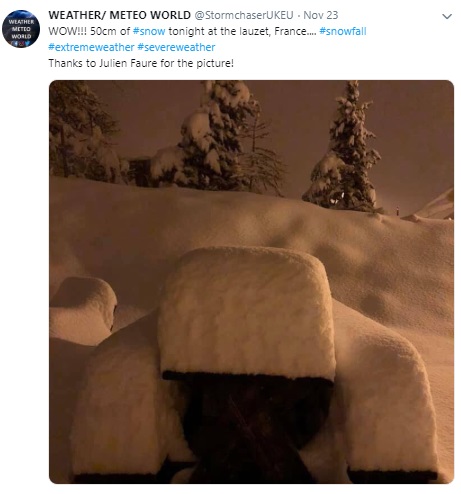Viewport: 461px width, 494px height.
Task: Click the "WOW!!! 50cm of" tweet text
Action: pos(89,31)
